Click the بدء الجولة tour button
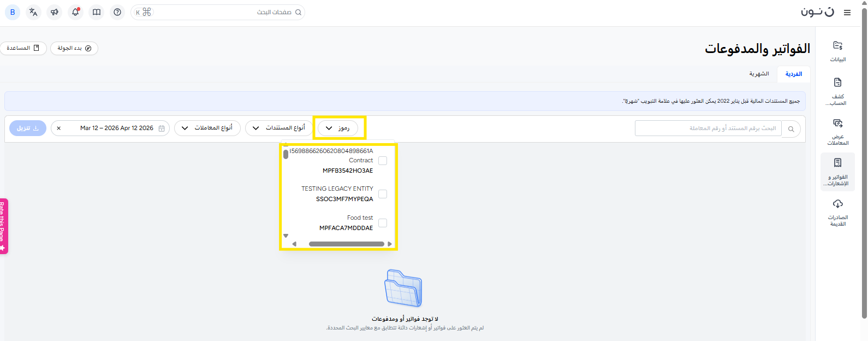This screenshot has width=868, height=341. pos(74,48)
